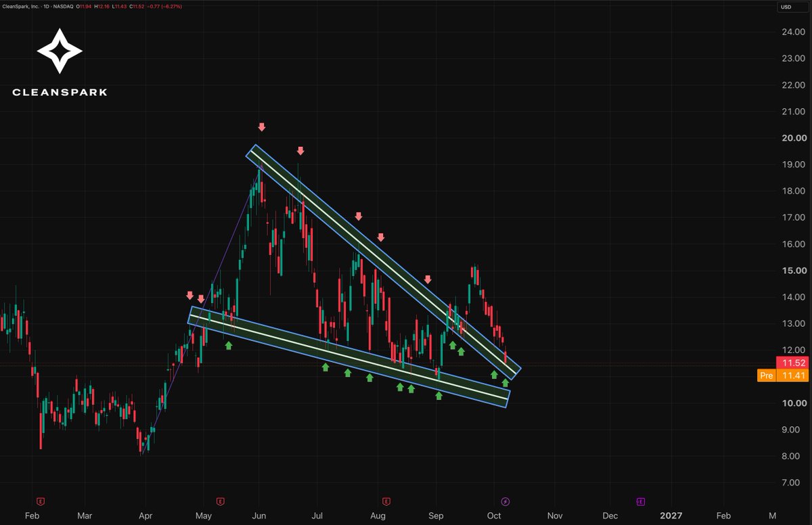This screenshot has height=525, width=812.
Task: Open the August earnings marker icon
Action: [x=386, y=501]
